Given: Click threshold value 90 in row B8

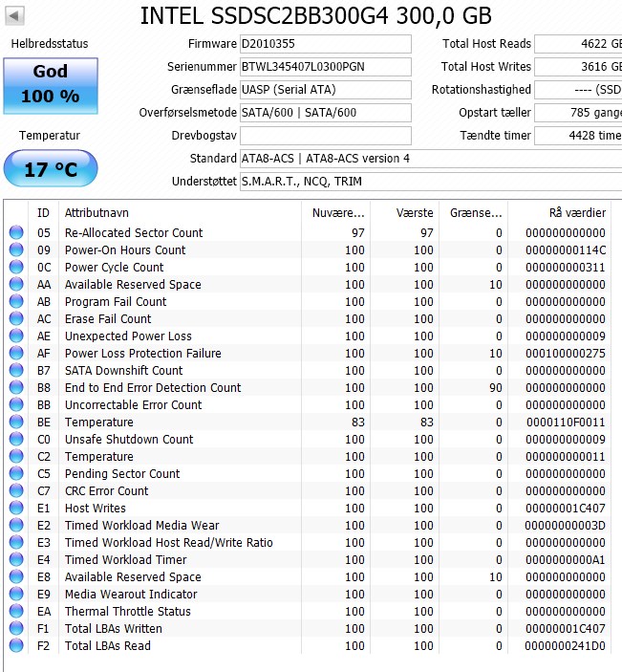Looking at the screenshot, I should tap(496, 387).
